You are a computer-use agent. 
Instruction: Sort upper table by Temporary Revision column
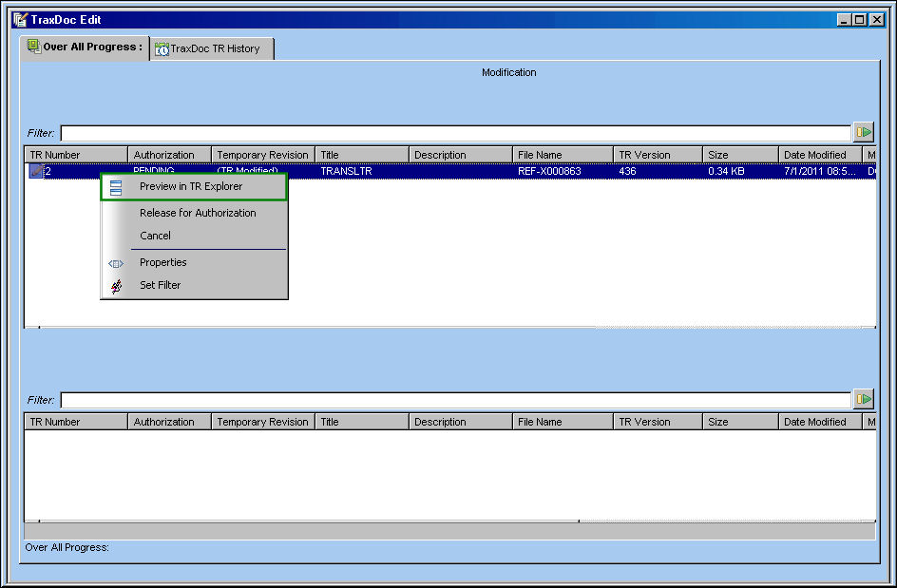(x=263, y=155)
